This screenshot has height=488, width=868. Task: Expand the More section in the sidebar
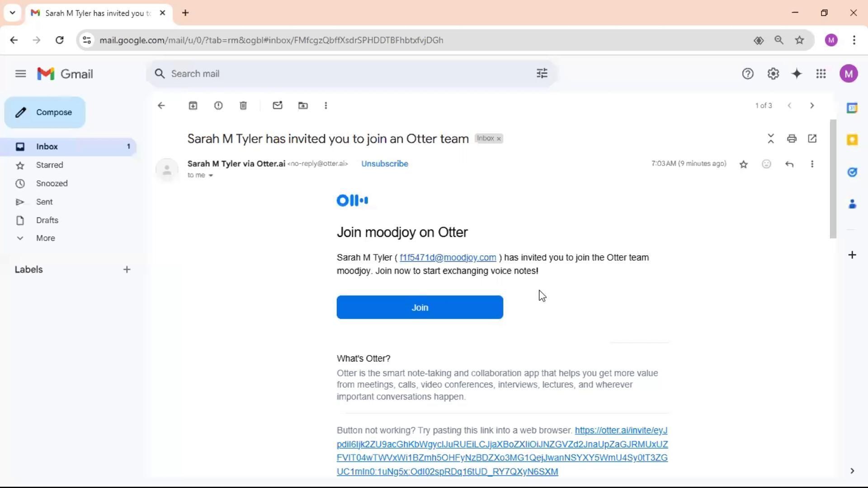45,238
